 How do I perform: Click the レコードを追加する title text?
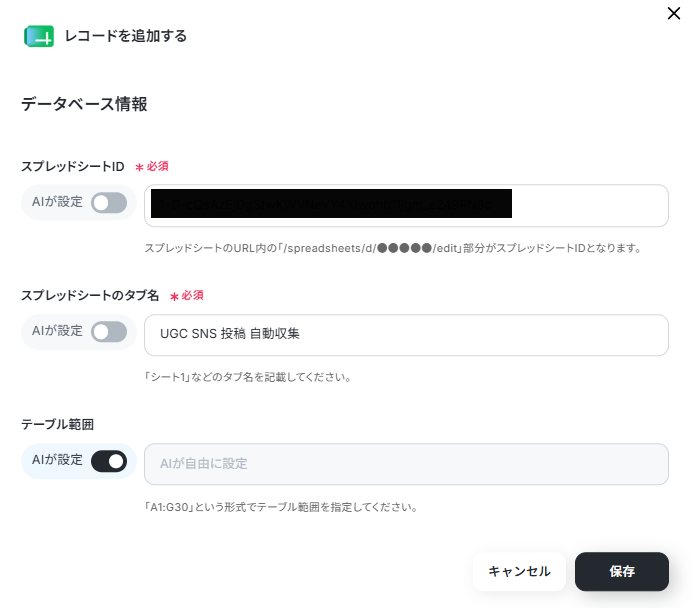(x=126, y=36)
